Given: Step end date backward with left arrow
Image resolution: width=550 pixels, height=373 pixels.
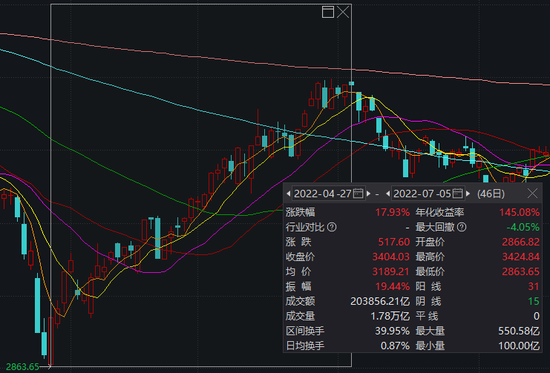Looking at the screenshot, I should coord(388,193).
